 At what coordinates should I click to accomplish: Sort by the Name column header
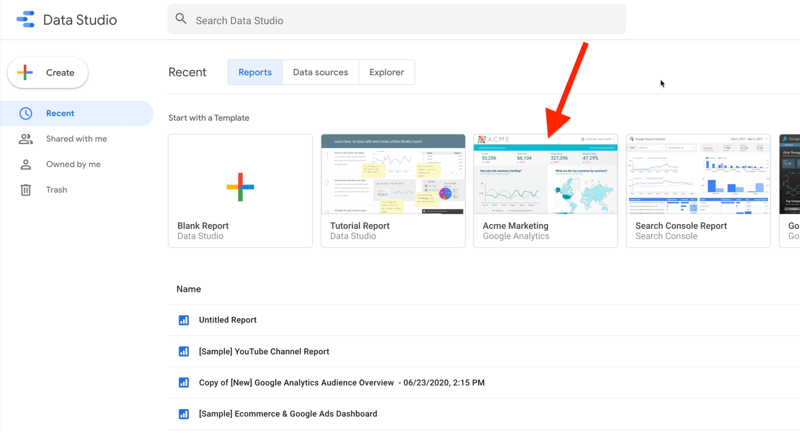[x=189, y=289]
